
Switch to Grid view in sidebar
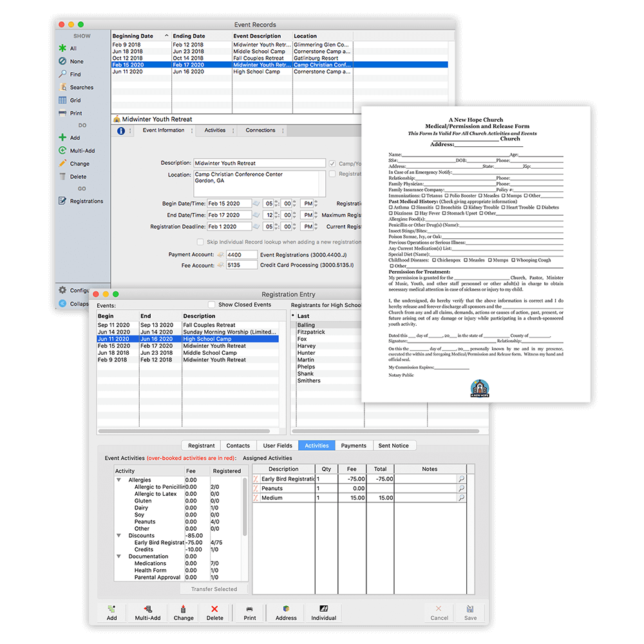tap(70, 100)
